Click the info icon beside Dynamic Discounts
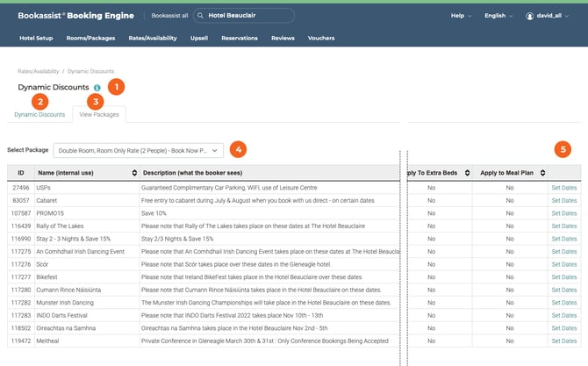Viewport: 588px width, 366px height. coord(97,88)
